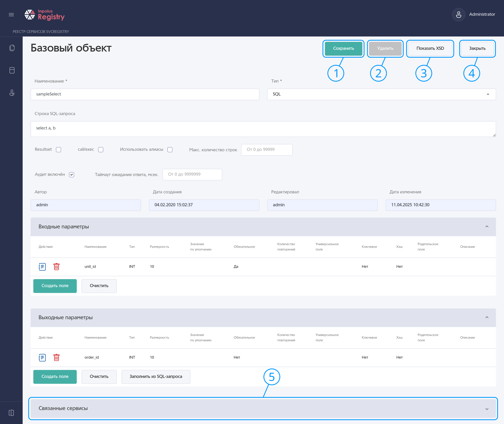
Task: Delete the unit_id parameter row
Action: [56, 267]
